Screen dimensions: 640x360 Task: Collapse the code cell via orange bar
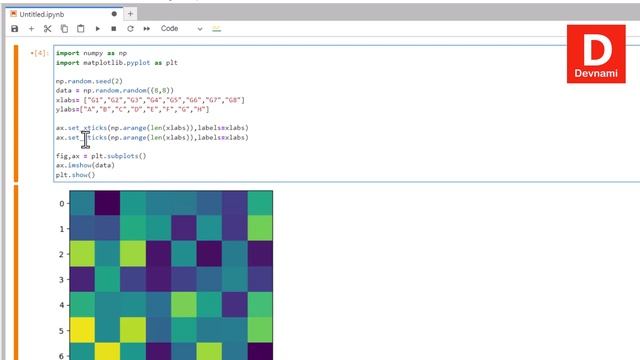16,113
